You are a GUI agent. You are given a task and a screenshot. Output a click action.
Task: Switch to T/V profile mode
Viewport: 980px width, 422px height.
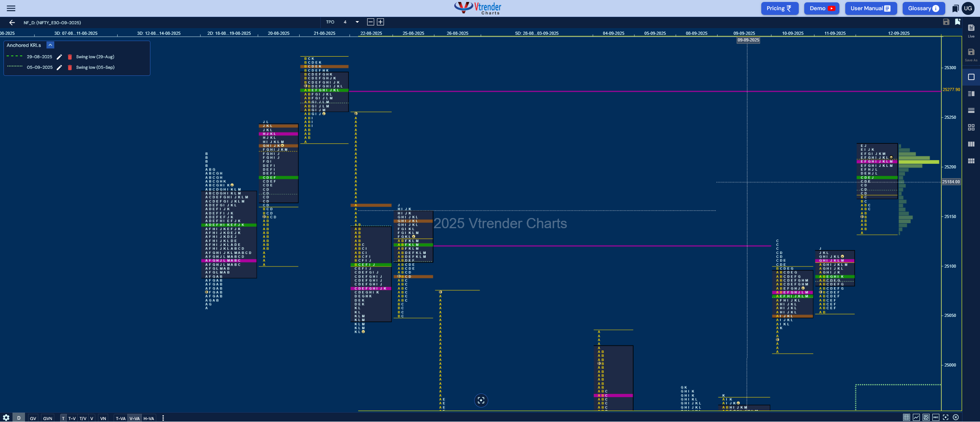coord(83,418)
